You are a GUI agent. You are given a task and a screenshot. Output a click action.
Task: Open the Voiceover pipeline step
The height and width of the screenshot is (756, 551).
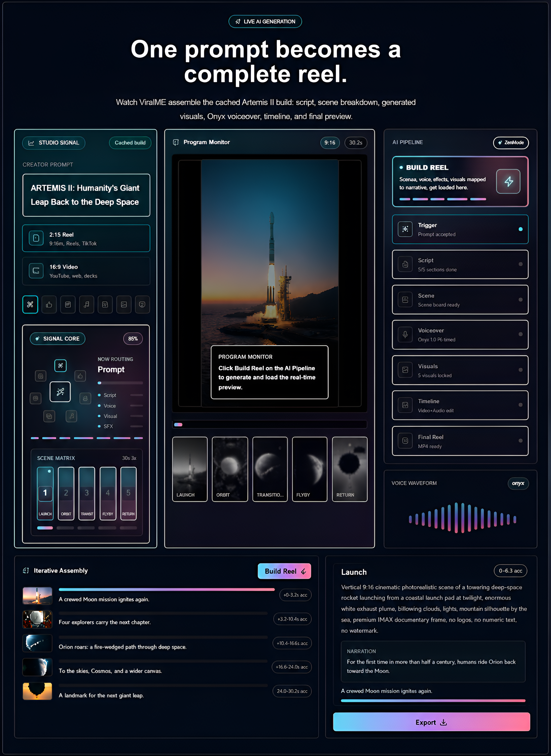coord(460,335)
